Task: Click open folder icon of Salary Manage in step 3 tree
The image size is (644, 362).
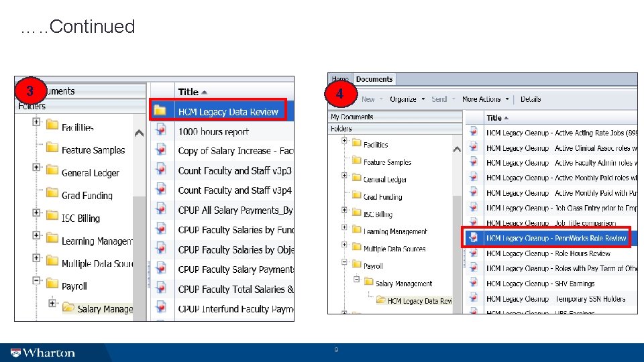Action: click(68, 307)
